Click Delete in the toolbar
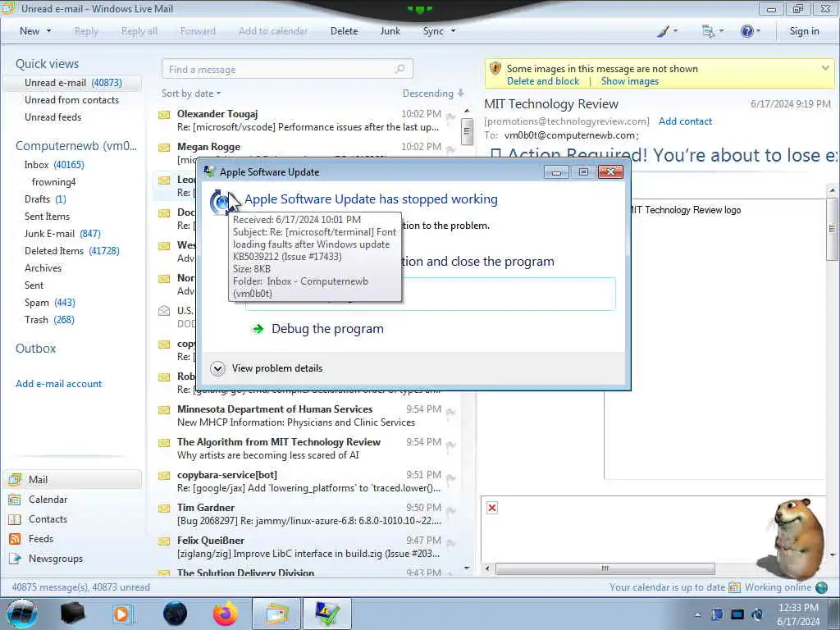The width and height of the screenshot is (840, 630). coord(344,31)
